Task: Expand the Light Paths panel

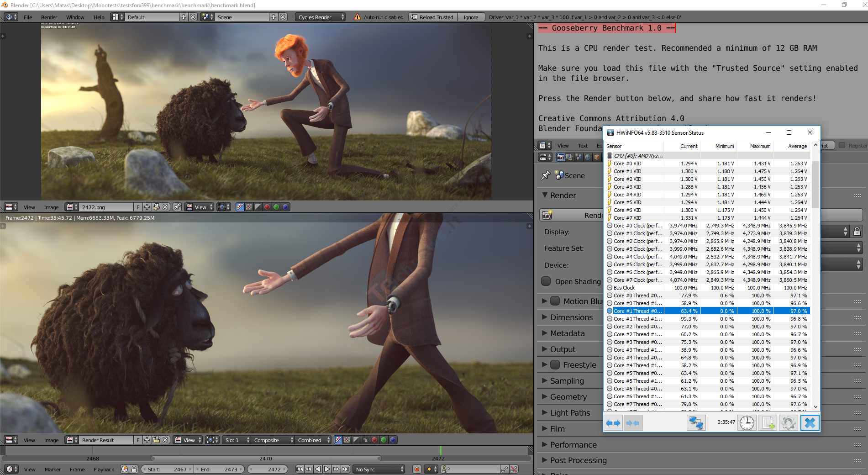Action: click(x=569, y=413)
